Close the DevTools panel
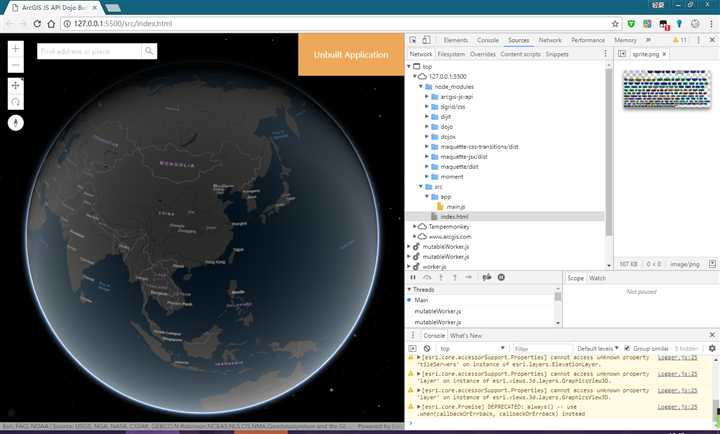Image resolution: width=720 pixels, height=434 pixels. (712, 40)
